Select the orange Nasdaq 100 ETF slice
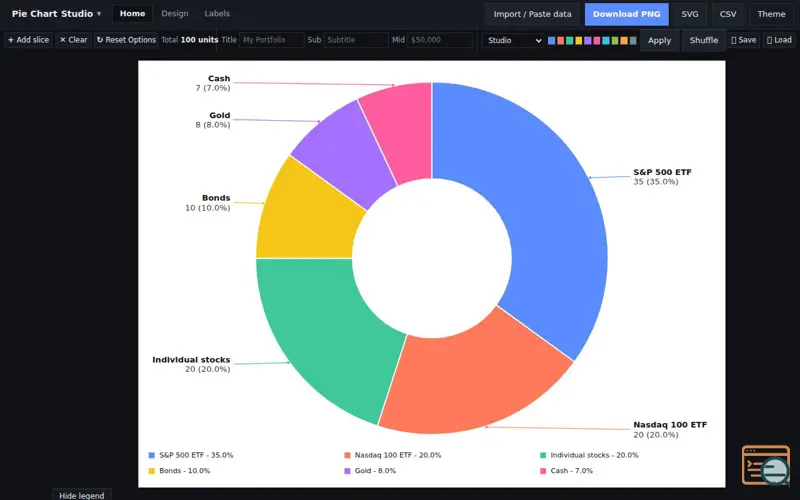The width and height of the screenshot is (800, 500). point(472,380)
